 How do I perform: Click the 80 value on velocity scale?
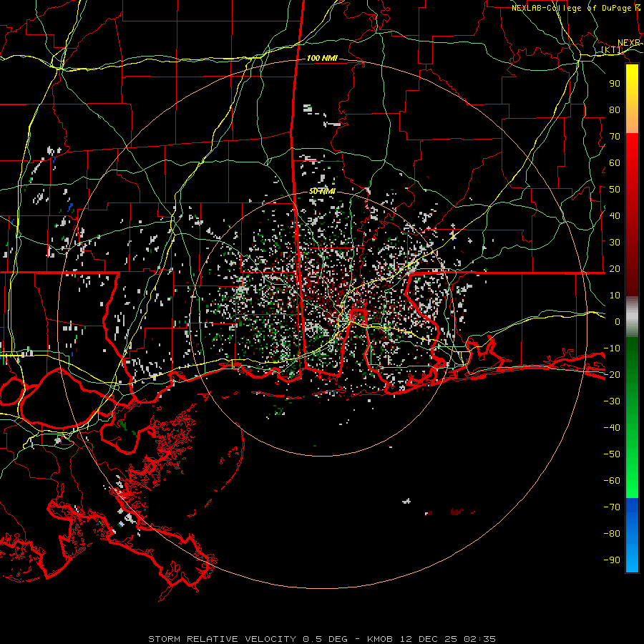(615, 109)
